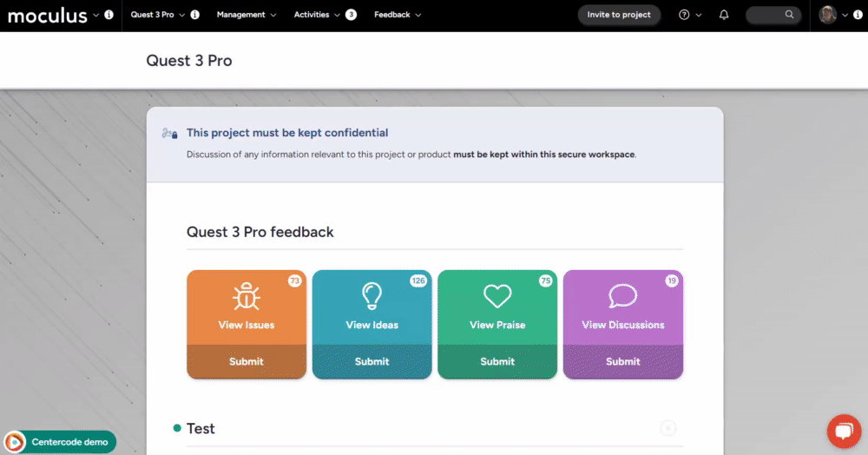The image size is (868, 455).
Task: Click the 75 count badge on Praise
Action: (x=546, y=280)
